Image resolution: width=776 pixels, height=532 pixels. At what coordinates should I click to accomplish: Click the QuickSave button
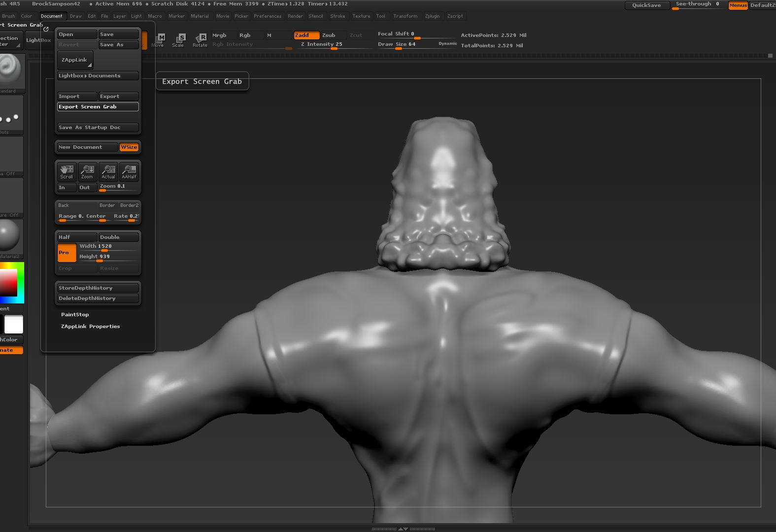(647, 5)
